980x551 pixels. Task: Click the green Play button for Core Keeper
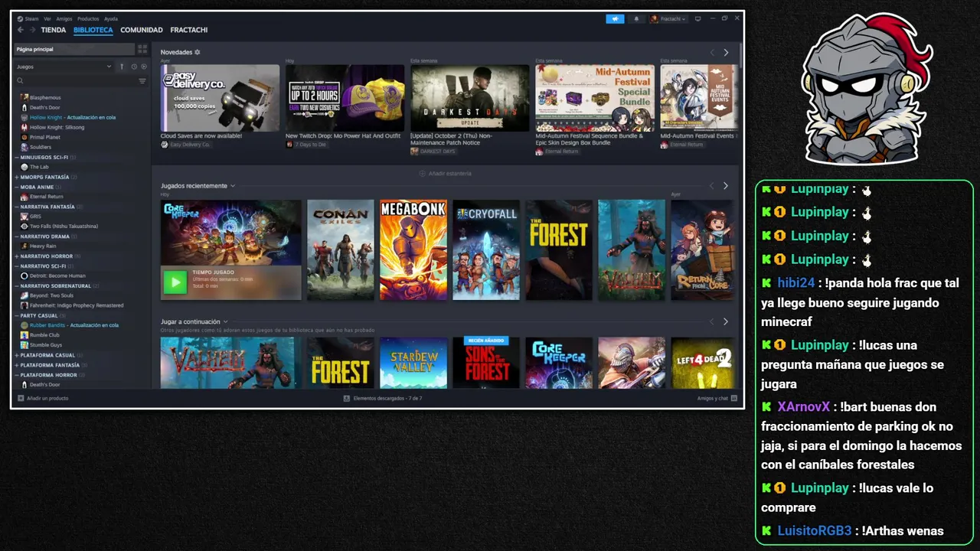(175, 282)
